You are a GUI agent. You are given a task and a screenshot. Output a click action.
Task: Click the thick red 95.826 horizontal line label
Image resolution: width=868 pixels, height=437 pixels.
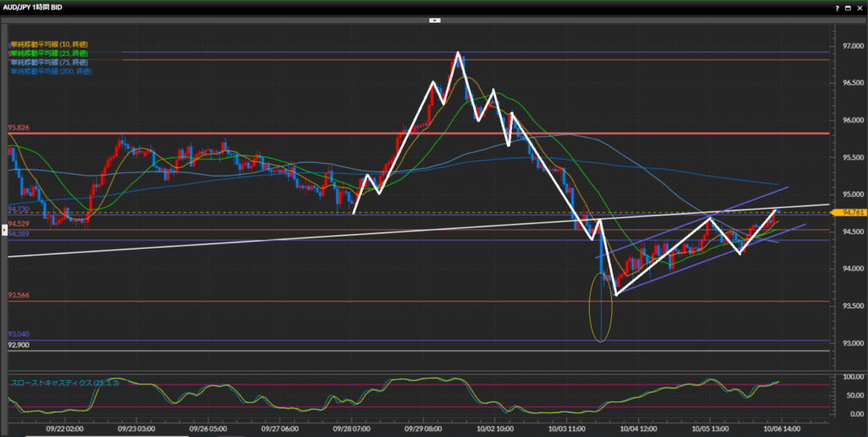[x=19, y=128]
